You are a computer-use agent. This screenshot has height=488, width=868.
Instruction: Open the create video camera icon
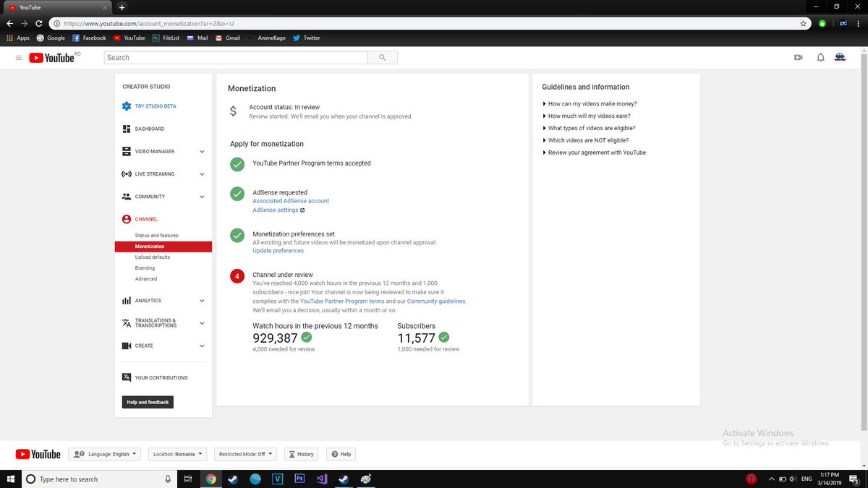coord(799,57)
